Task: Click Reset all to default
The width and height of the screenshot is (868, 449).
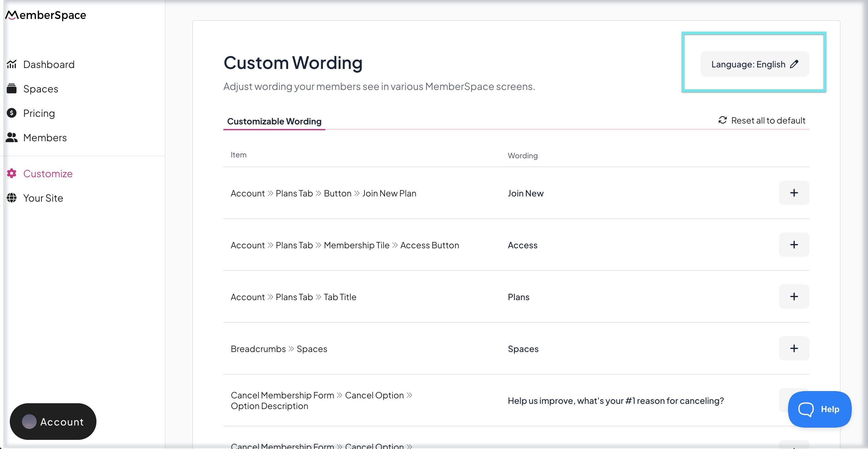Action: (x=768, y=120)
